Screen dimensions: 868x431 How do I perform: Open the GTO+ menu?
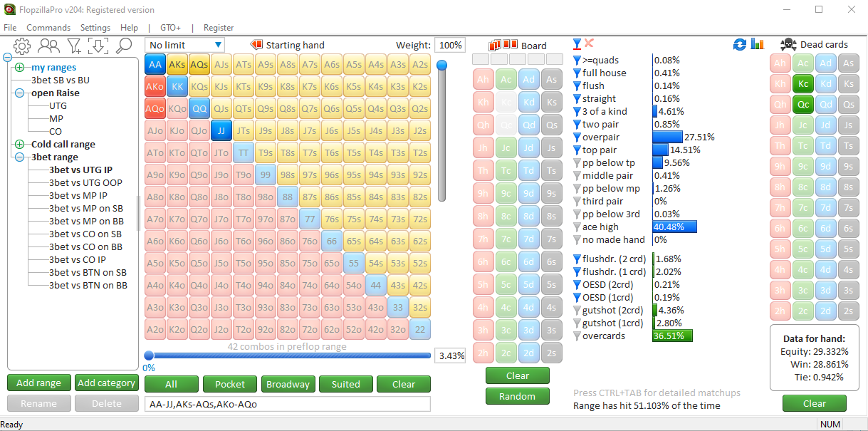[170, 28]
